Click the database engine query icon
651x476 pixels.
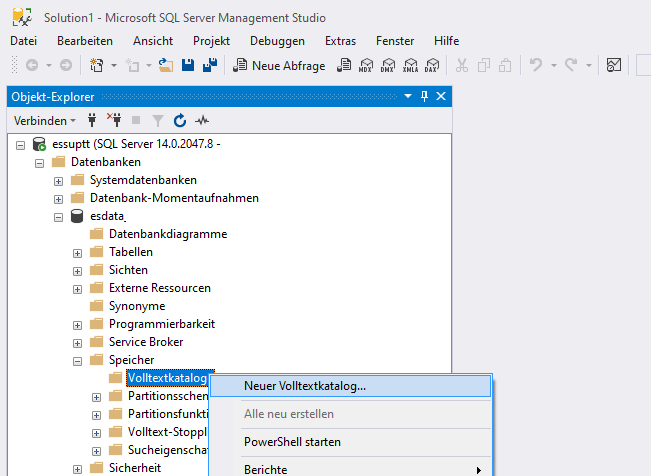tap(344, 65)
